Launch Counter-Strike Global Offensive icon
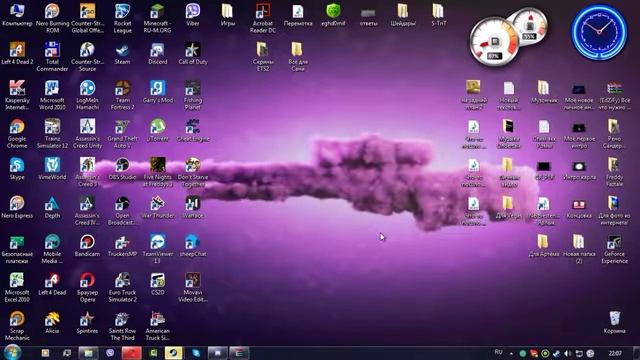Image resolution: width=640 pixels, height=360 pixels. (87, 18)
